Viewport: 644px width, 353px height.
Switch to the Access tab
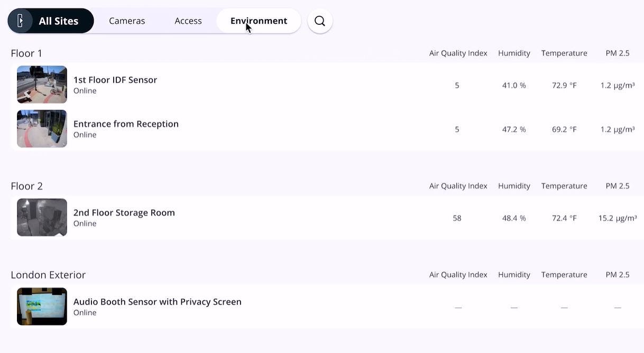click(x=188, y=20)
